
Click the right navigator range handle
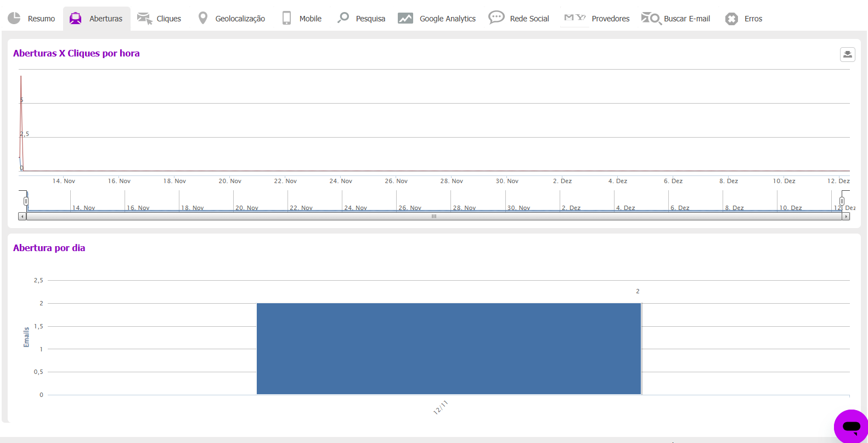[842, 201]
